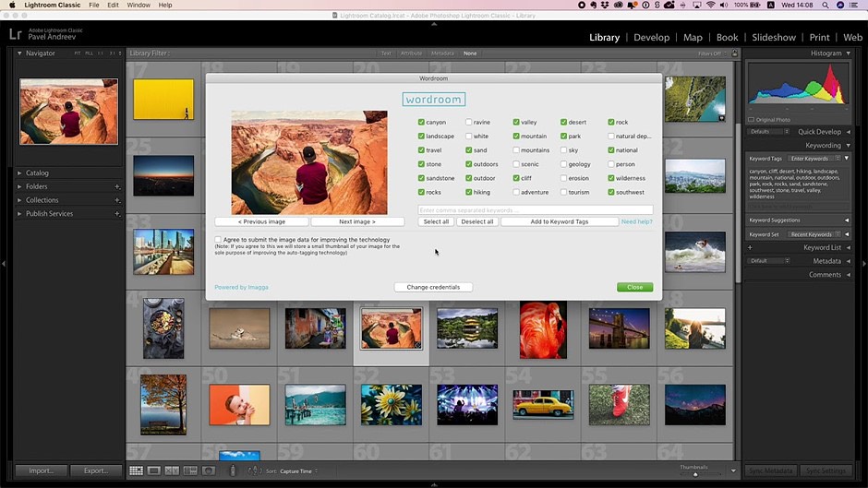Switch to the Develop module
The image size is (868, 488).
pos(652,37)
